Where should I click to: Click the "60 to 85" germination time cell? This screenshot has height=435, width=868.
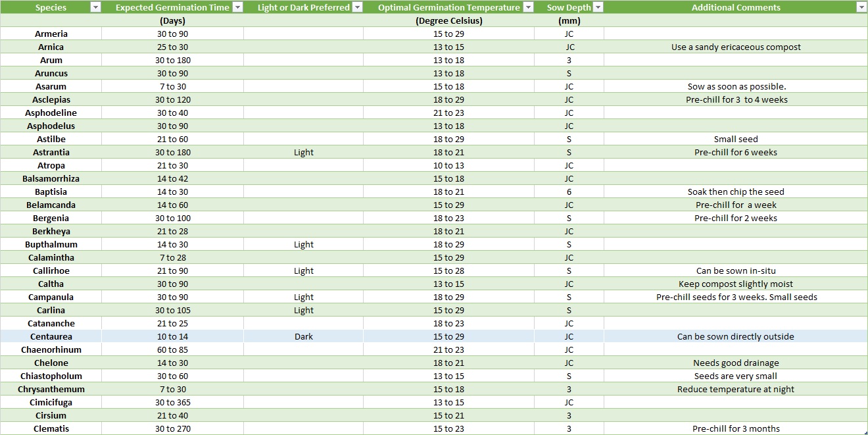(x=172, y=349)
